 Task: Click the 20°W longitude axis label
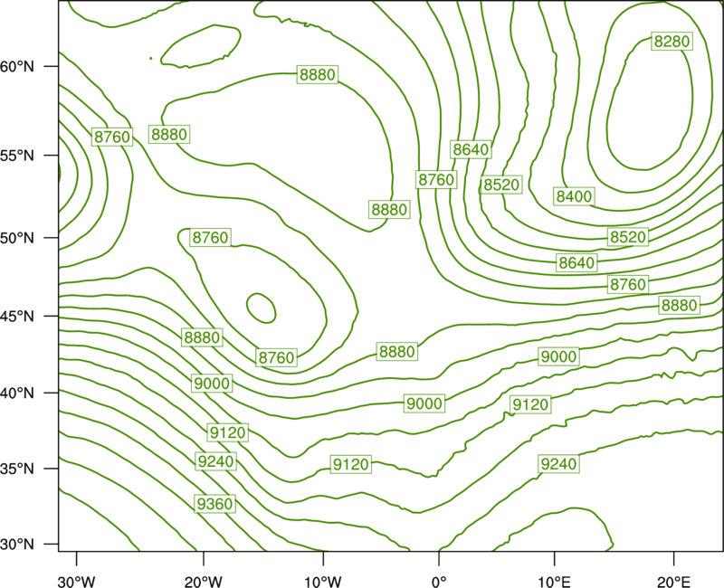point(203,582)
